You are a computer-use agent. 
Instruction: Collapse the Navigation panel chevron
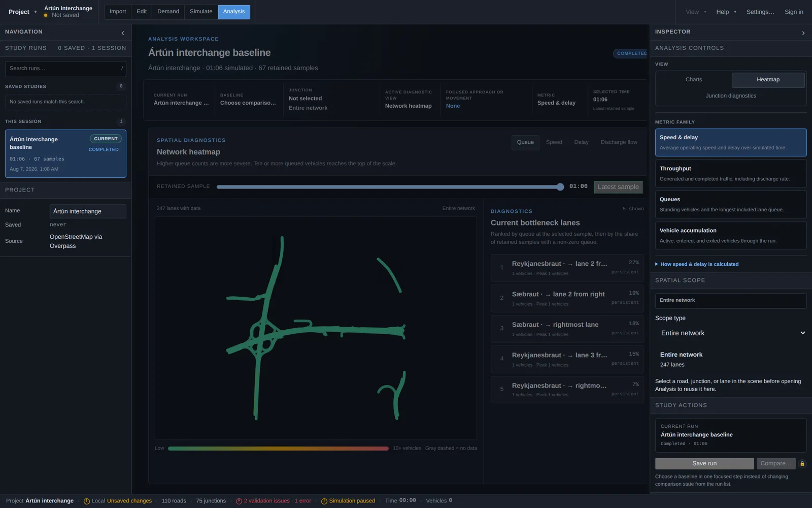click(123, 33)
